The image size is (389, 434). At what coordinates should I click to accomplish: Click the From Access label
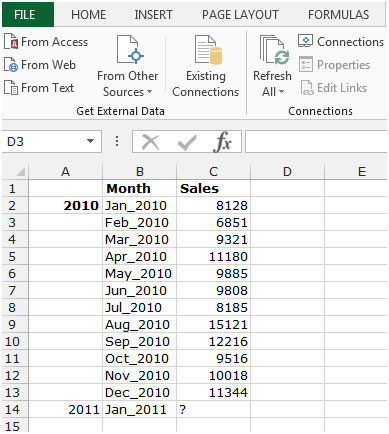click(x=55, y=42)
